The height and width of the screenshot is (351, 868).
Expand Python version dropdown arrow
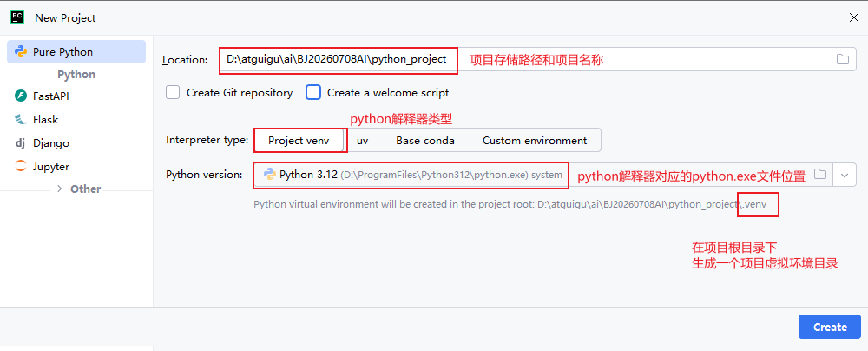(x=845, y=175)
